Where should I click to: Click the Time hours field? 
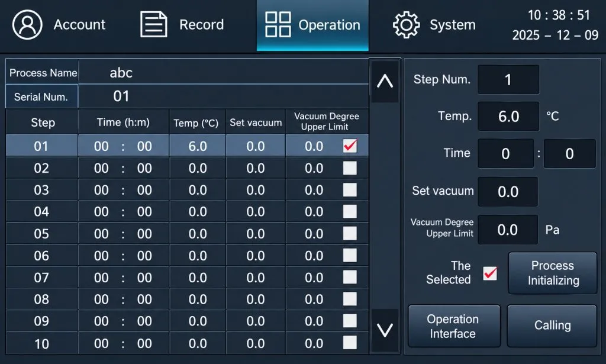coord(505,154)
